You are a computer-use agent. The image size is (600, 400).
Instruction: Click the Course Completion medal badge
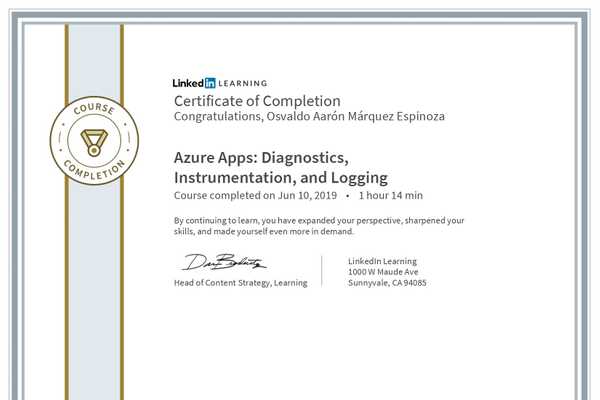94,140
